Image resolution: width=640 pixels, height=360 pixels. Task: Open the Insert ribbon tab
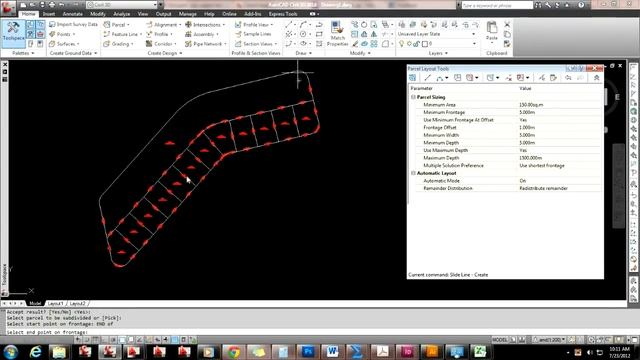(x=49, y=14)
